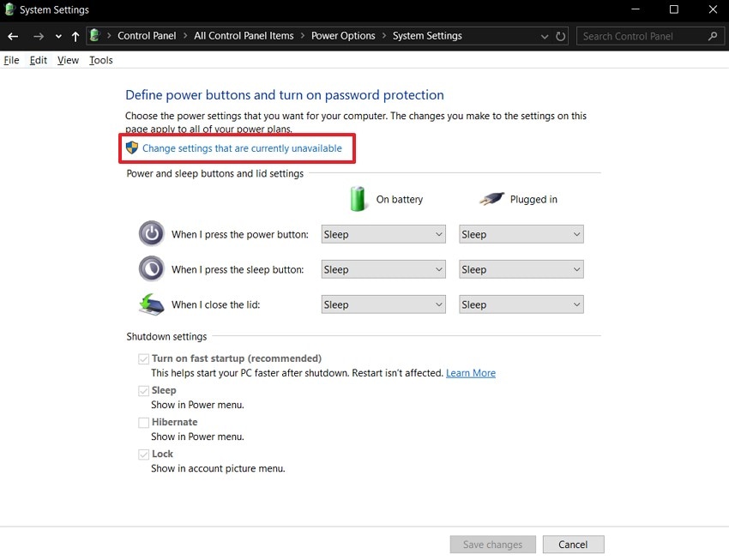Expand chevron after Control Panel breadcrumb
Viewport: 729px width, 560px height.
[185, 36]
